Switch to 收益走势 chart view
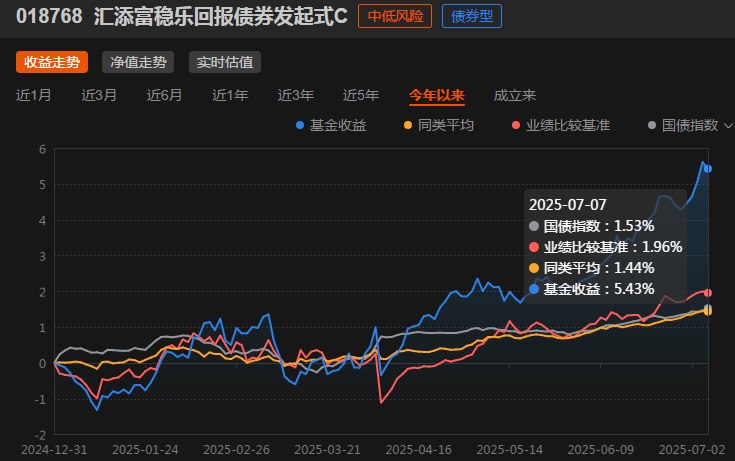Image resolution: width=735 pixels, height=461 pixels. coord(52,62)
